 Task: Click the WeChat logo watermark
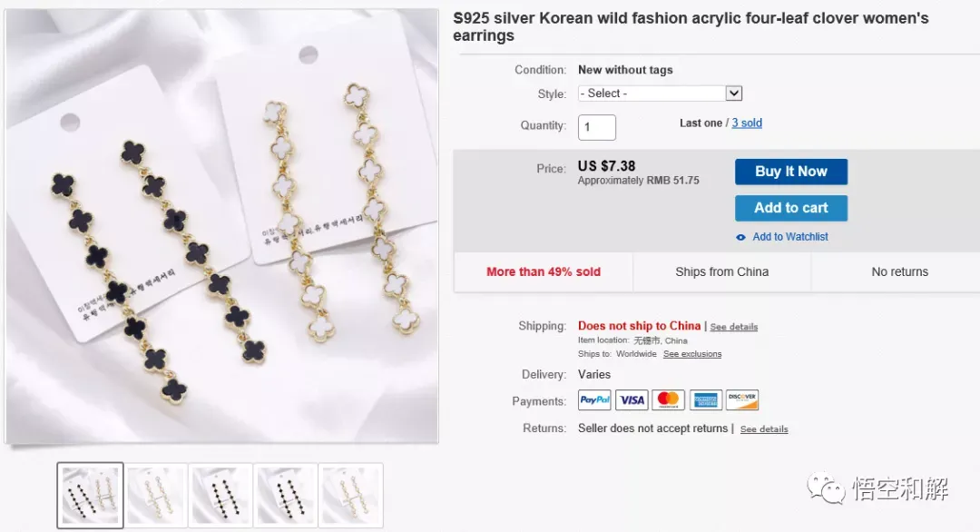pos(826,488)
